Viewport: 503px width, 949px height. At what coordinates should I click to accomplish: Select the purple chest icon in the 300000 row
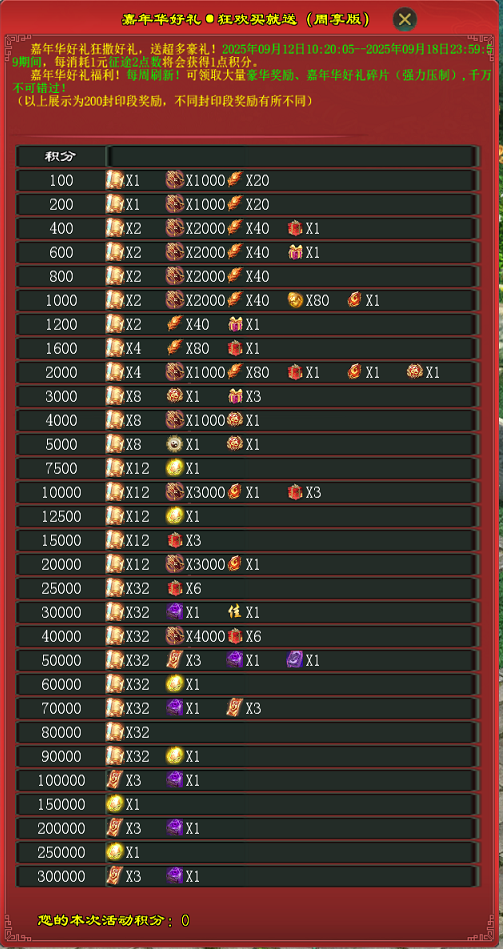point(174,876)
